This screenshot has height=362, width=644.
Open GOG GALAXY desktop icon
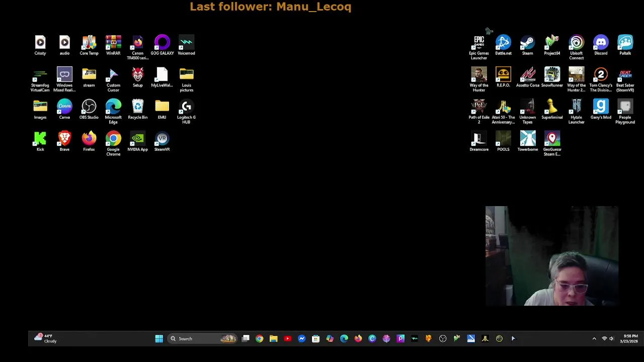point(162,45)
